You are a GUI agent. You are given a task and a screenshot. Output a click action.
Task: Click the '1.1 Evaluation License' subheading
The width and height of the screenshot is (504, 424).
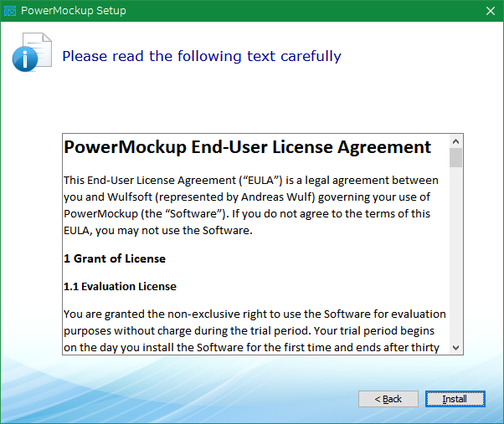point(120,286)
